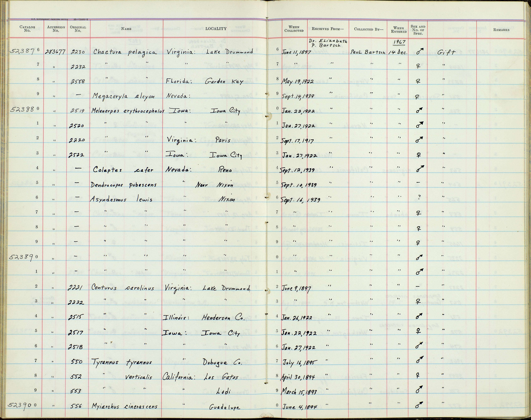Click the 'Original No.' column header
531x420 pixels.
click(x=78, y=29)
